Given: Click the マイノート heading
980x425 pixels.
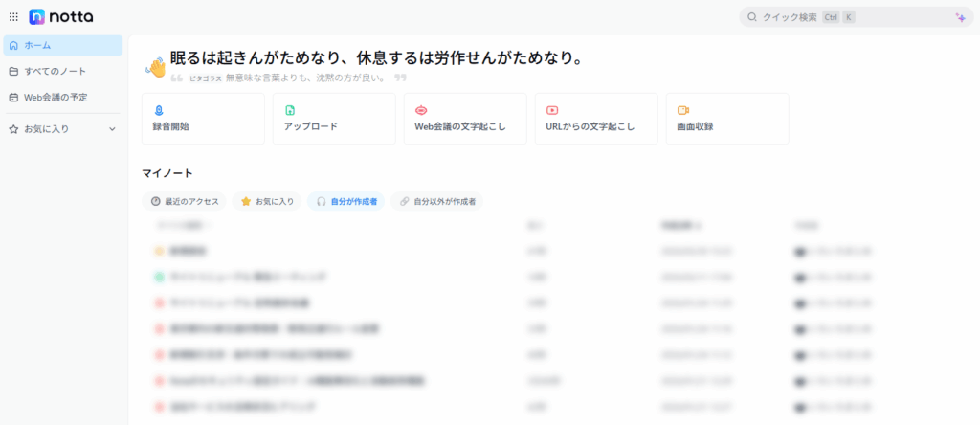Looking at the screenshot, I should click(167, 173).
